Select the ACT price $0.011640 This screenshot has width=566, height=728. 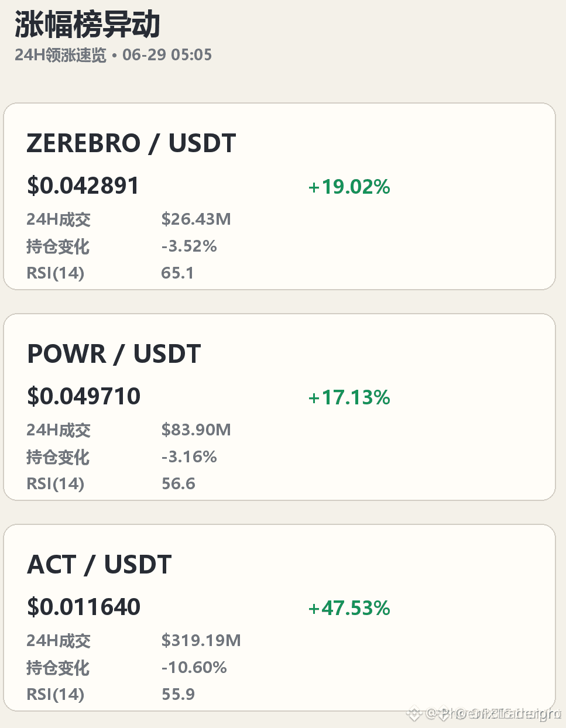[x=84, y=607]
